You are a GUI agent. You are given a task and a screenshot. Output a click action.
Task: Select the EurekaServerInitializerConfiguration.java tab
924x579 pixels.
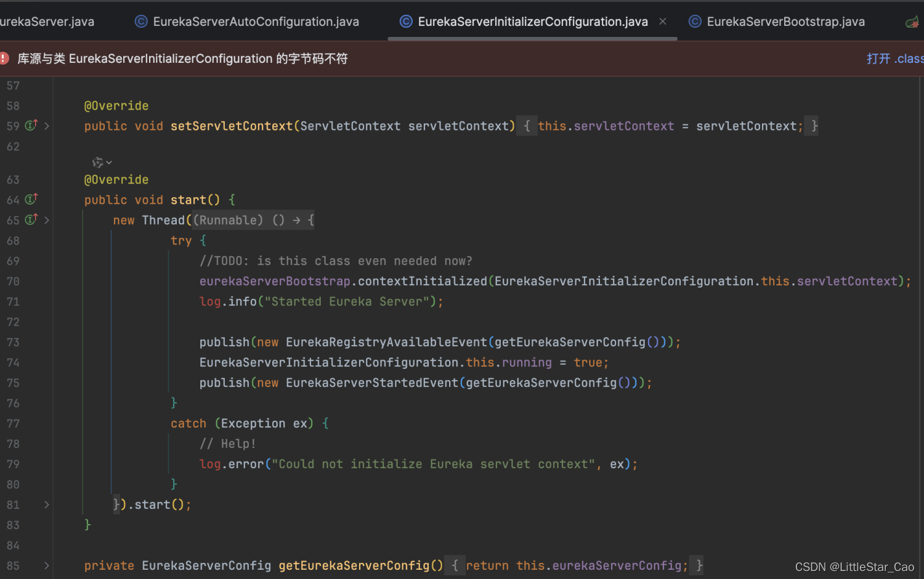pyautogui.click(x=532, y=22)
